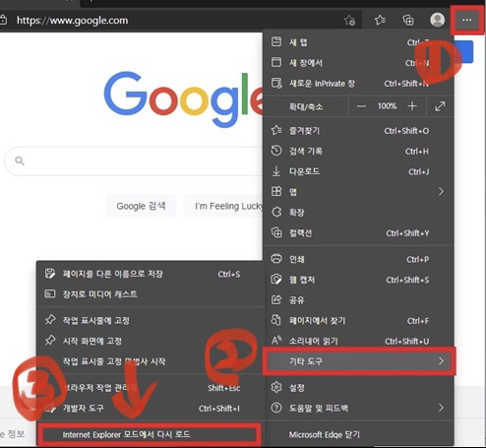This screenshot has width=486, height=448.
Task: Click the profile avatar icon in toolbar
Action: click(437, 20)
